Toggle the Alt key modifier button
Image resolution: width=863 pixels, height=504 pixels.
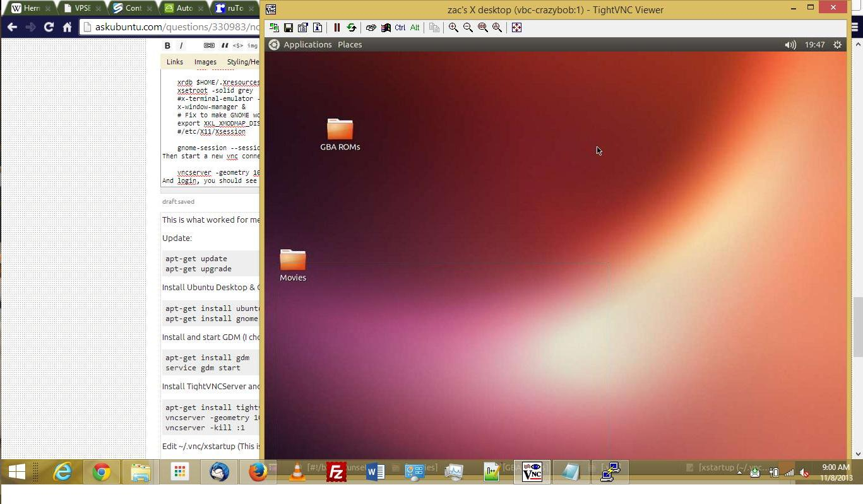click(415, 28)
